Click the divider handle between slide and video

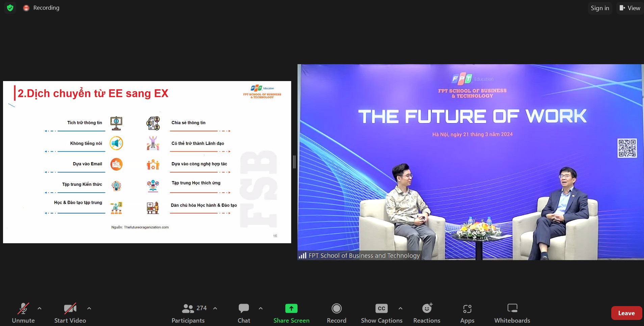tap(294, 162)
